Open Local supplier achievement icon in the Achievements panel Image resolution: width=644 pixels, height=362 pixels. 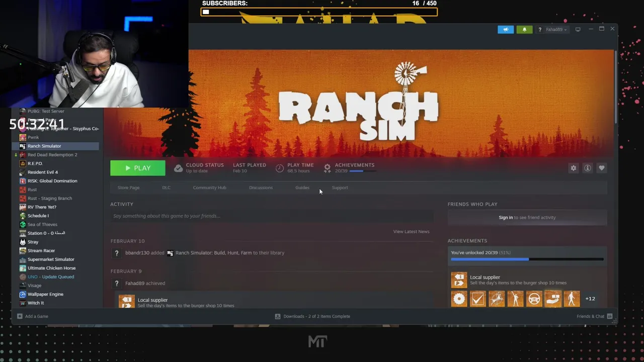459,280
